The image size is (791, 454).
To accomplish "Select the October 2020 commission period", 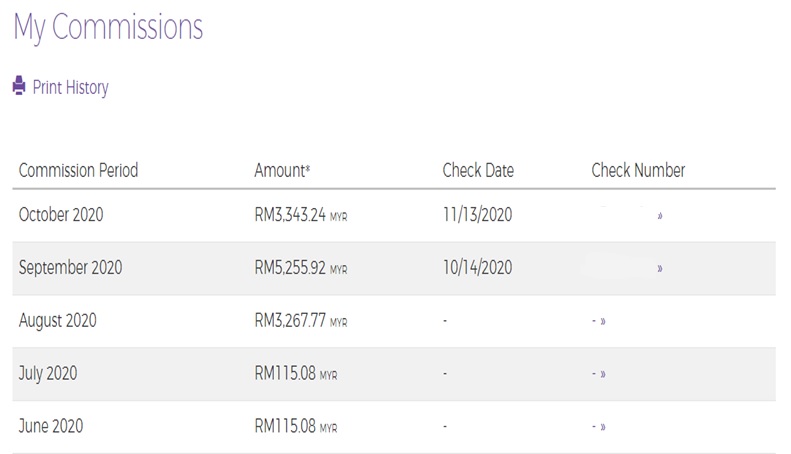I will pos(61,215).
